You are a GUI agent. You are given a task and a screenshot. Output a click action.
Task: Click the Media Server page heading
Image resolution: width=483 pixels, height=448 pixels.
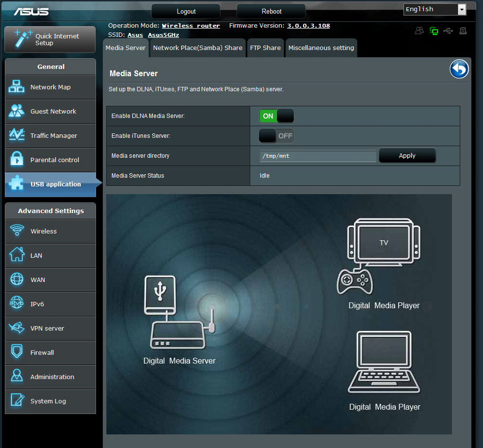click(x=133, y=73)
